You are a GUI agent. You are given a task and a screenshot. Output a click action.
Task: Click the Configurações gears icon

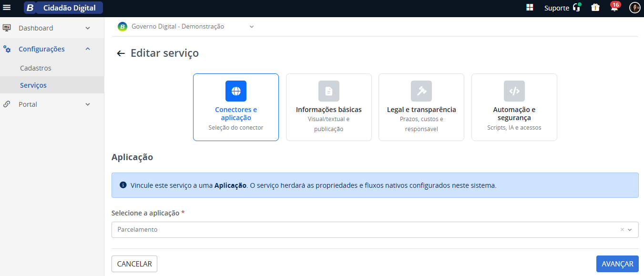point(7,49)
